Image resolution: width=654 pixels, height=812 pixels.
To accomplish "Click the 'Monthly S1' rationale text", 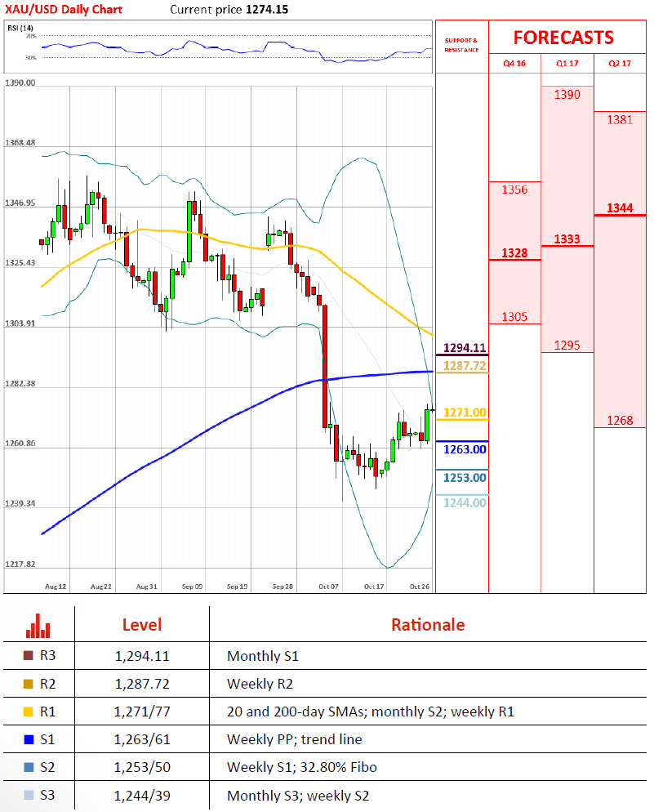I will (x=263, y=656).
